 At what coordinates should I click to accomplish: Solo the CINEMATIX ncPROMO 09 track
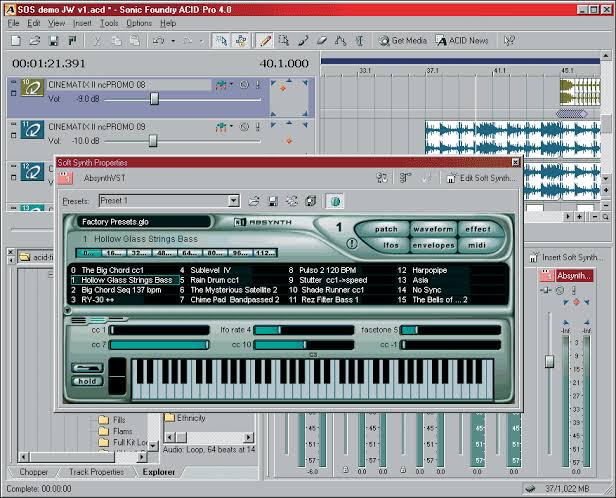click(258, 127)
